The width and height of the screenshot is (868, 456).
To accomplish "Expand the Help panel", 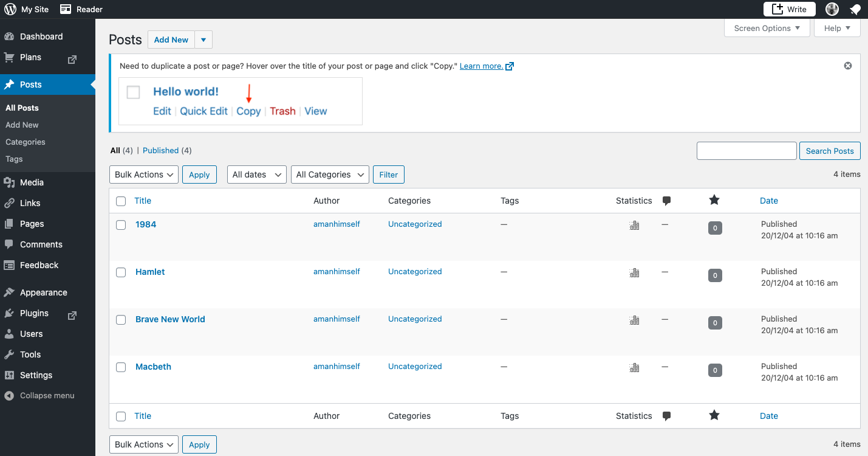I will (x=837, y=28).
